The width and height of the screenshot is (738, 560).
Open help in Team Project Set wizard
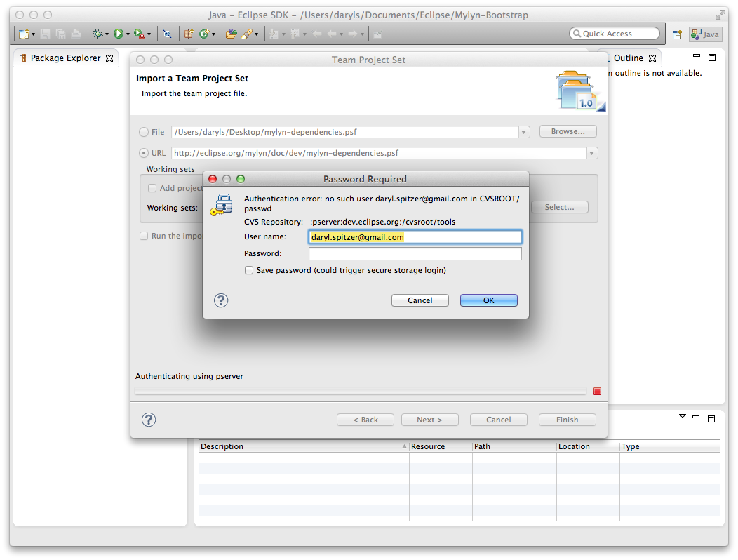pyautogui.click(x=149, y=420)
